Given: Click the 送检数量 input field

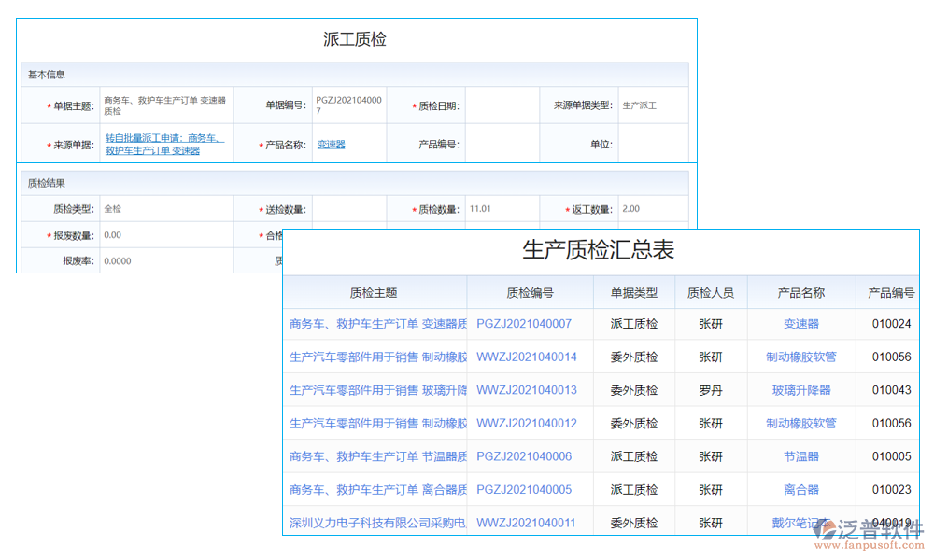Looking at the screenshot, I should [x=349, y=208].
